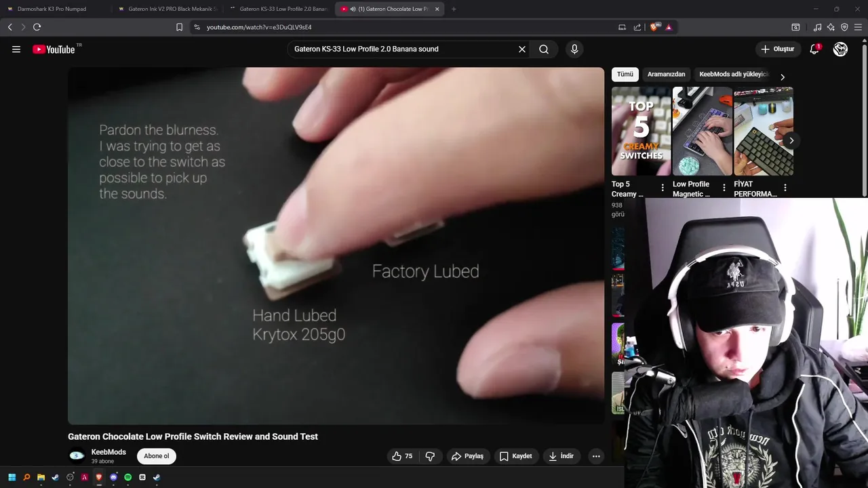Click the Paylaş share button
The width and height of the screenshot is (868, 488).
(x=468, y=456)
